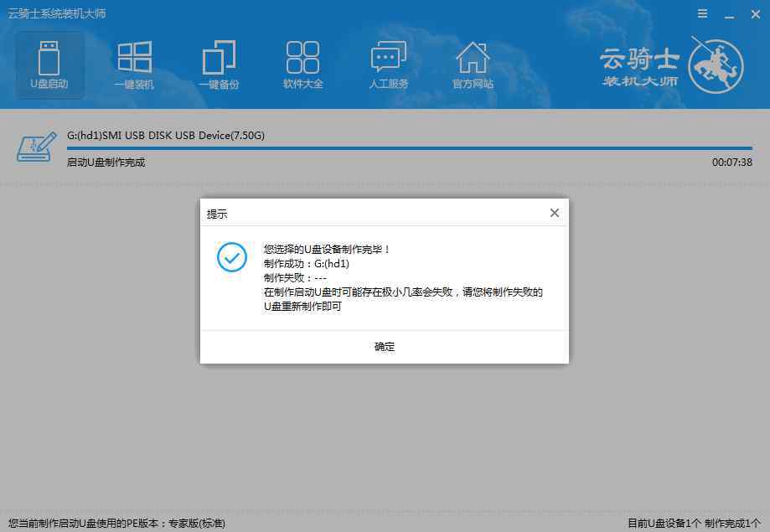Click the 制作失败：--- line
This screenshot has width=770, height=532.
(295, 278)
